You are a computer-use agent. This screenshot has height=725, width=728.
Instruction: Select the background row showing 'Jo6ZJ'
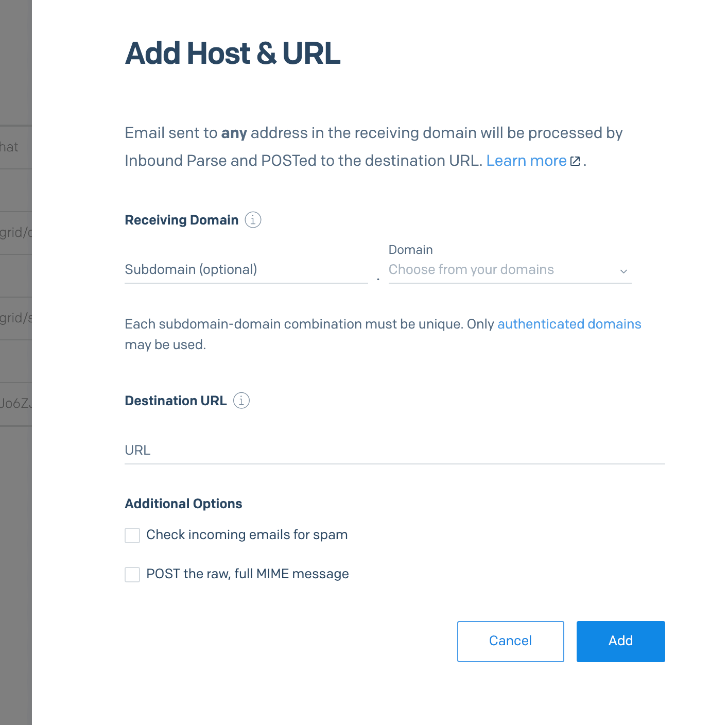pyautogui.click(x=15, y=403)
